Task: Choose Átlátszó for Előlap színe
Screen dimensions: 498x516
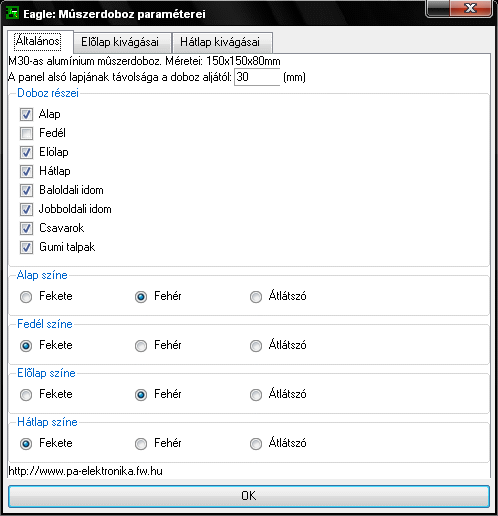Action: pyautogui.click(x=256, y=395)
